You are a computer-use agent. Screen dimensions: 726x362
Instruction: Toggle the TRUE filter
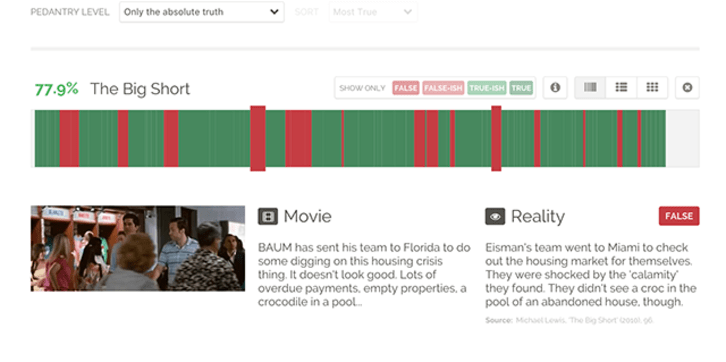coord(521,88)
